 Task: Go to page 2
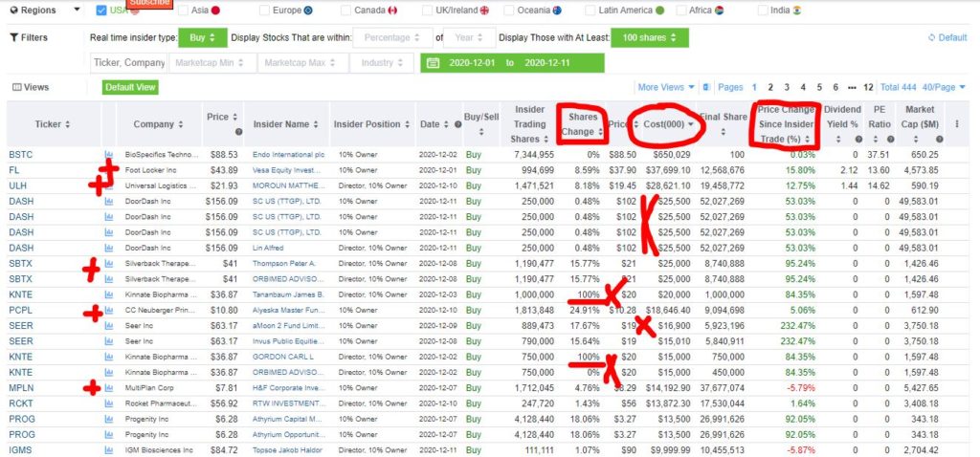coord(770,87)
